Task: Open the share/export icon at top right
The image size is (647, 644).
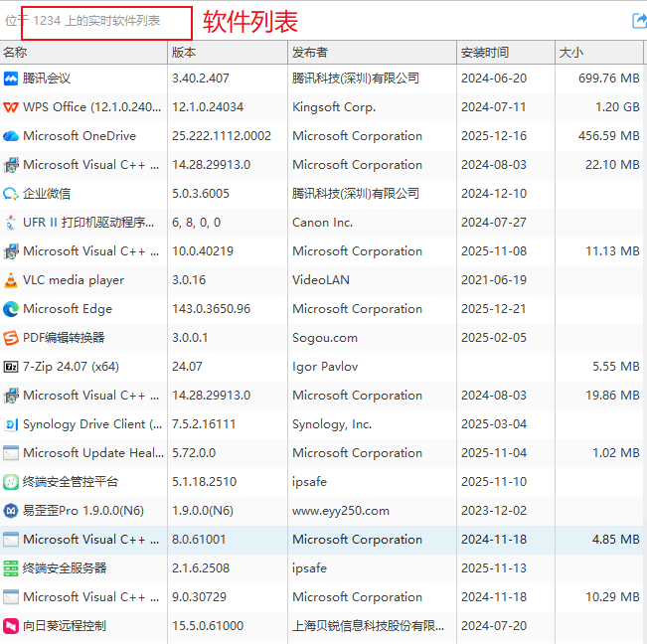Action: coord(638,21)
